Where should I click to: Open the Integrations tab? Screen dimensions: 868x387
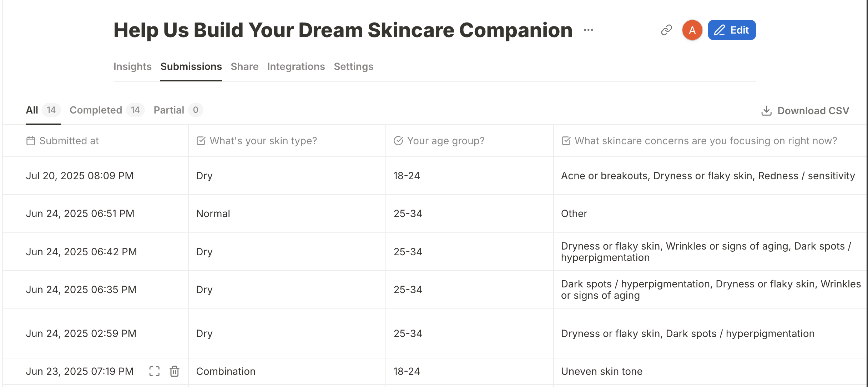[x=296, y=66]
